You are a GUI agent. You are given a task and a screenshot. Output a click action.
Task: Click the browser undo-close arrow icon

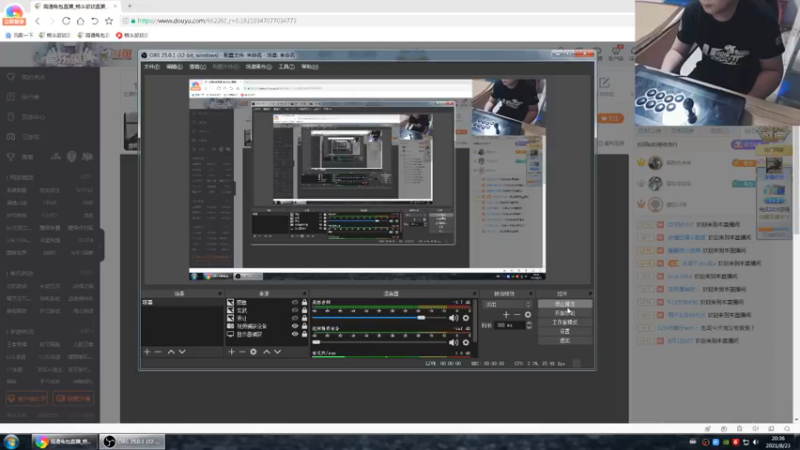[x=94, y=21]
